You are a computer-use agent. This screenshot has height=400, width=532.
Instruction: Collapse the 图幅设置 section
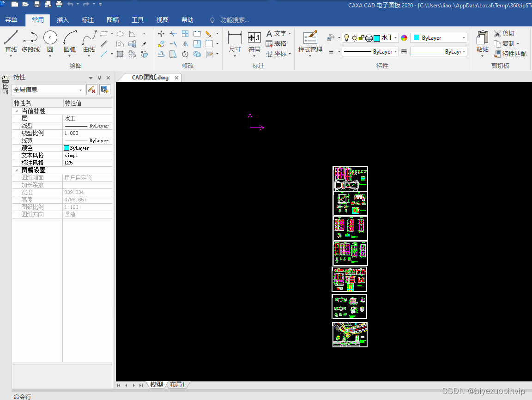[16, 170]
